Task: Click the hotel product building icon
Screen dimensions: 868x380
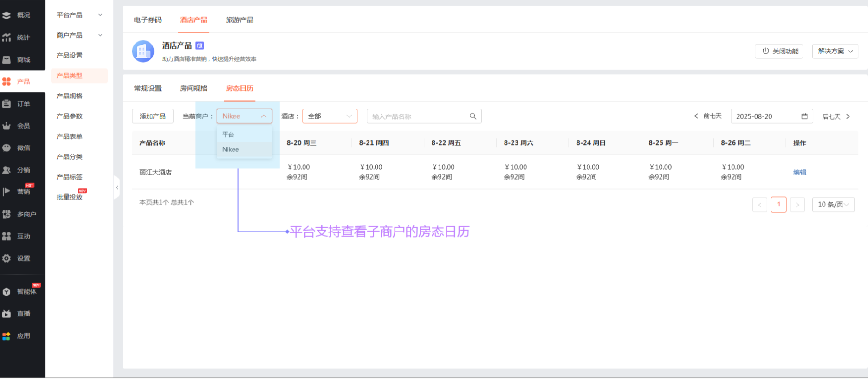Action: 143,52
